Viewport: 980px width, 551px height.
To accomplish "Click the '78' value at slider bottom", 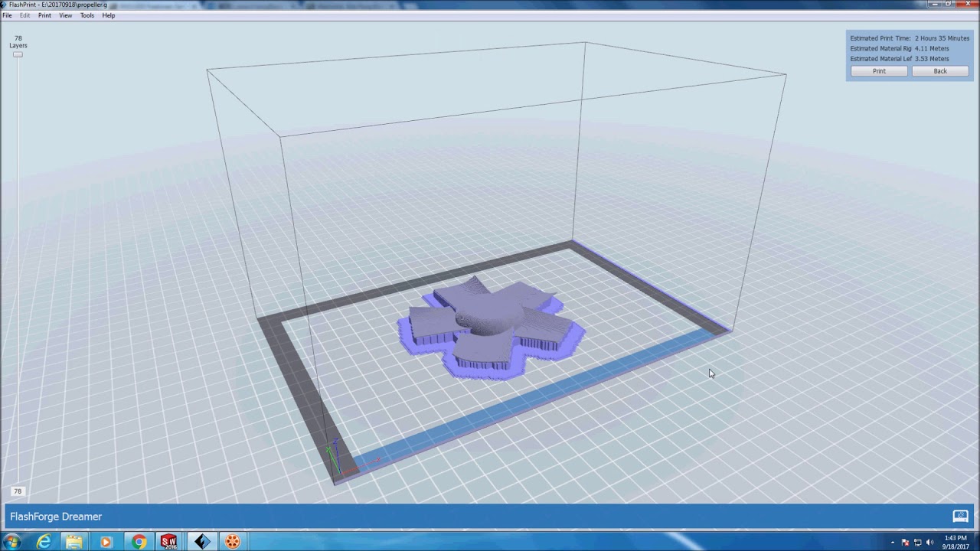I will tap(18, 491).
